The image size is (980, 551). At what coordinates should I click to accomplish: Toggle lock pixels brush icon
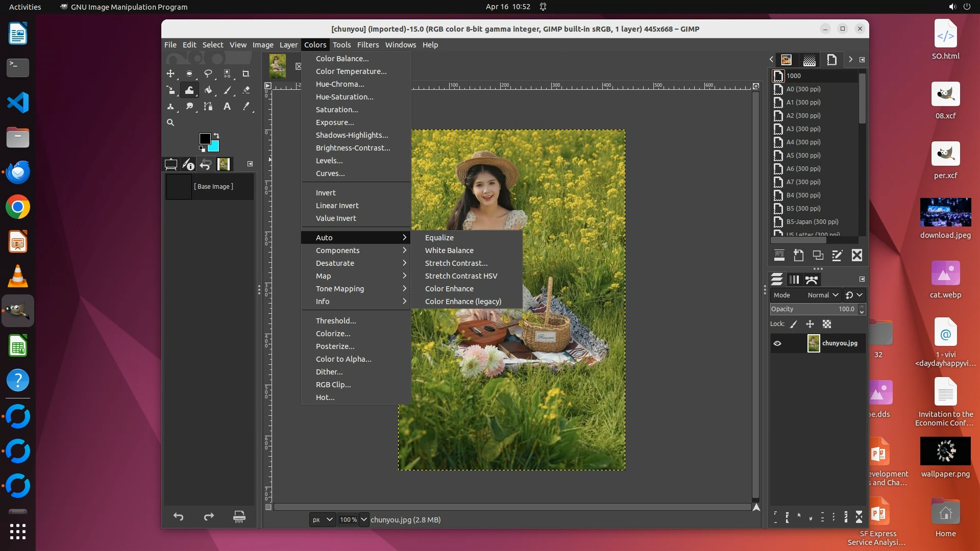(794, 324)
